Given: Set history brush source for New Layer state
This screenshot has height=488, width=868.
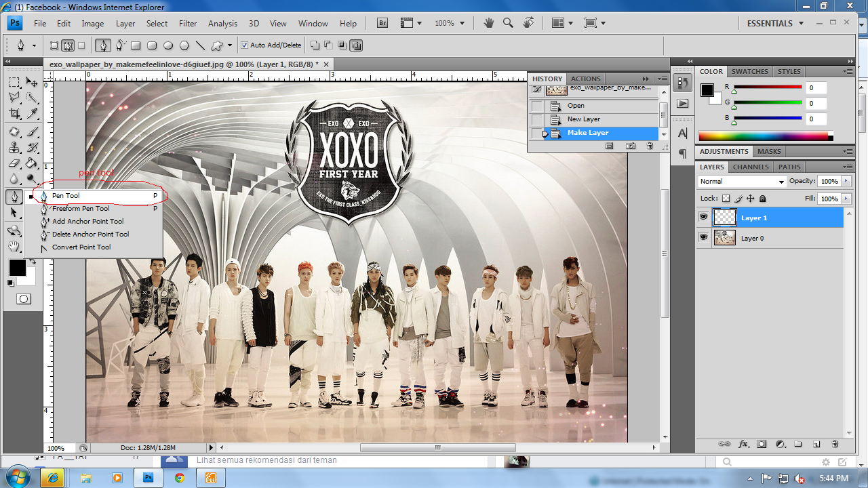Looking at the screenshot, I should pos(537,119).
